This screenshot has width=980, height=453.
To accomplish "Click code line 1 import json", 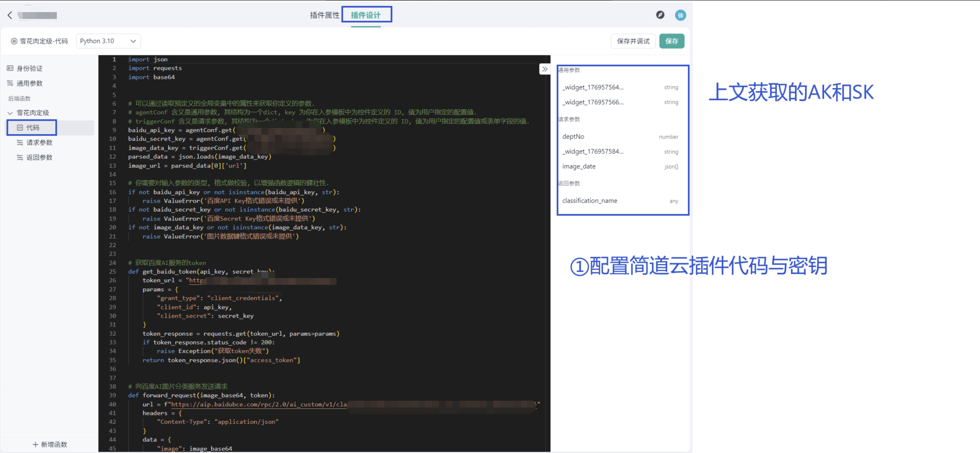I will click(148, 59).
